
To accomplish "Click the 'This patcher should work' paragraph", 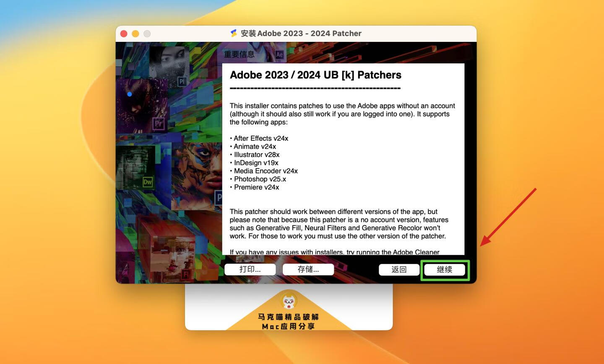I will 339,224.
